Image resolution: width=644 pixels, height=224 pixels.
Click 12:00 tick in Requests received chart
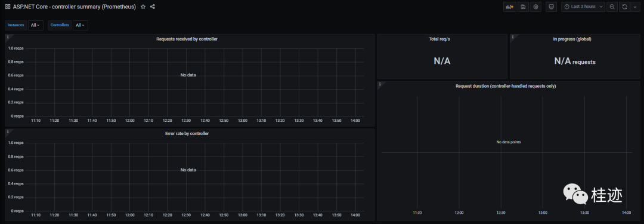(130, 121)
